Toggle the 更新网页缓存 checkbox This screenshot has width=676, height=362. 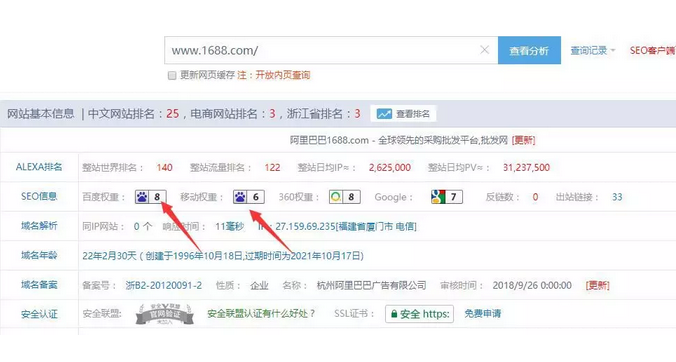[x=172, y=75]
